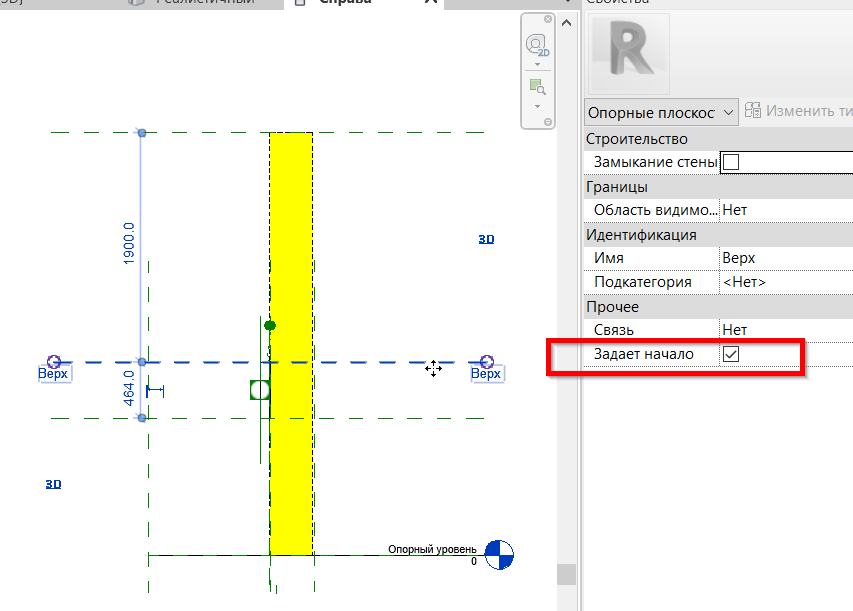Click the top dimension witness point
The width and height of the screenshot is (853, 611).
(142, 133)
